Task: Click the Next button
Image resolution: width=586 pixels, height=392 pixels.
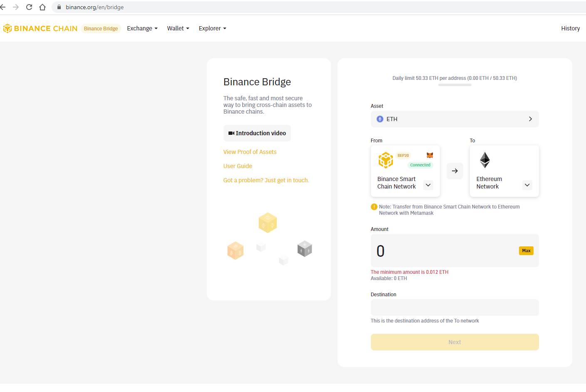Action: (x=455, y=342)
